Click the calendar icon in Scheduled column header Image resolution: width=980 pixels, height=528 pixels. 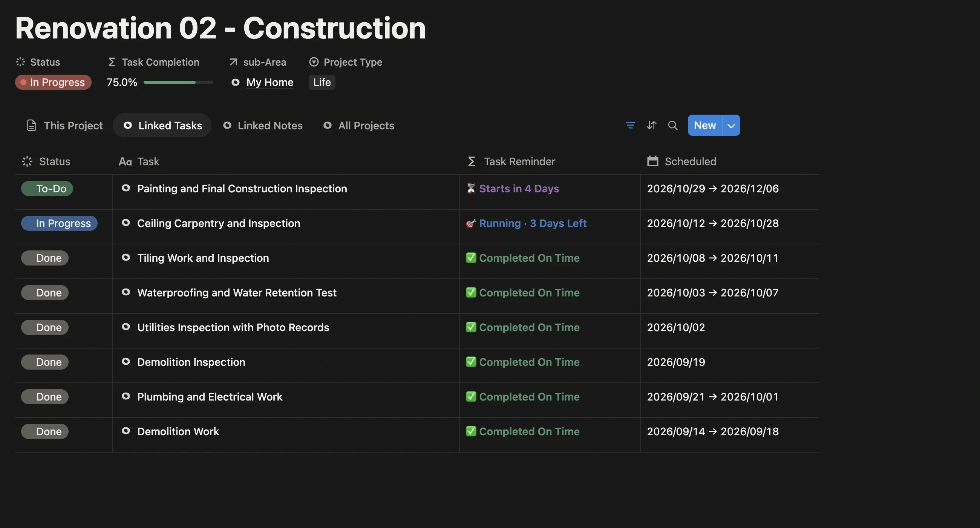tap(652, 161)
